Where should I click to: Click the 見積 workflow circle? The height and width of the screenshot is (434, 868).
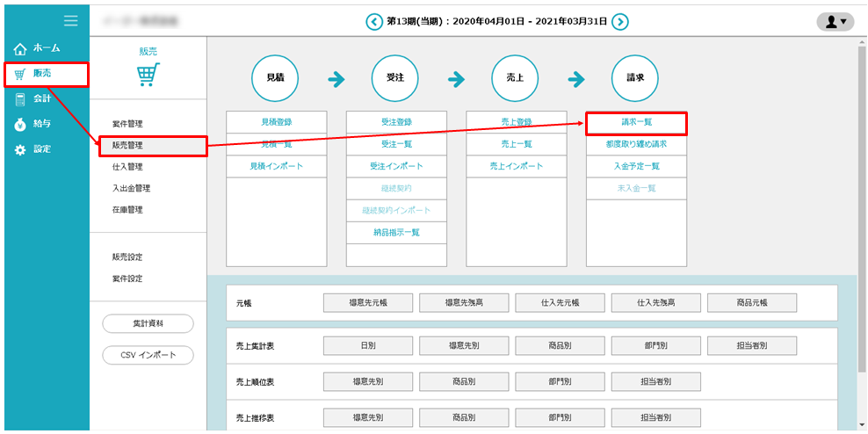click(x=275, y=78)
